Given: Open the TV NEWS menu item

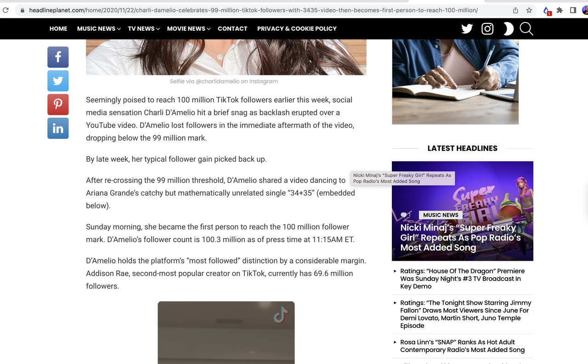Looking at the screenshot, I should coord(141,28).
